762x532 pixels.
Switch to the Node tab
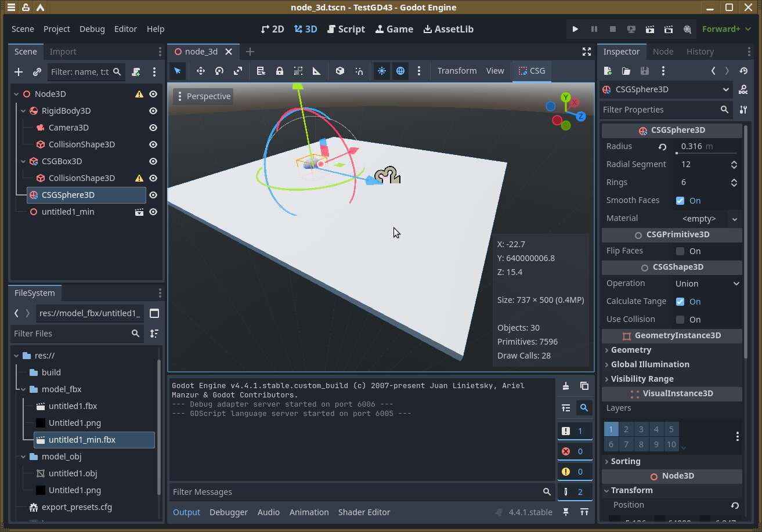click(x=663, y=52)
